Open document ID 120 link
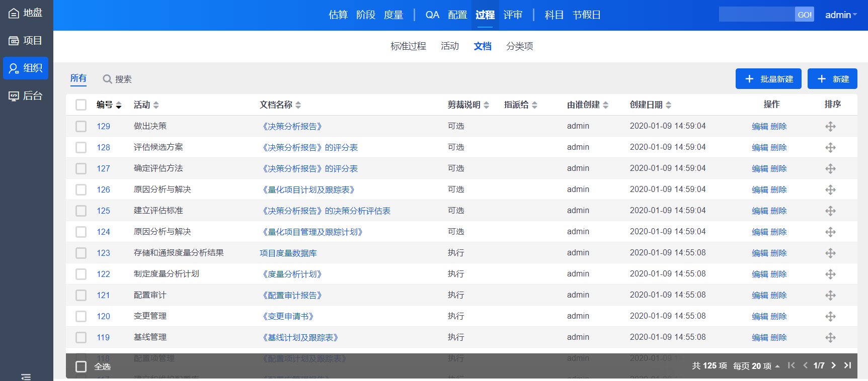This screenshot has width=868, height=381. point(103,316)
